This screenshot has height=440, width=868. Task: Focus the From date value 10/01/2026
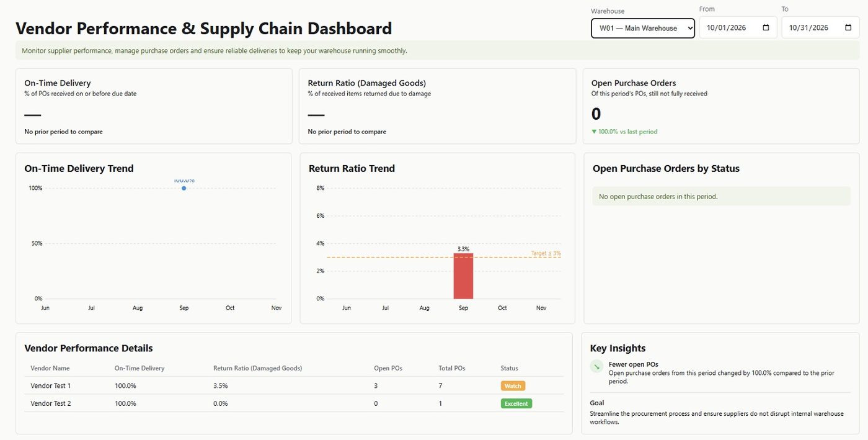726,28
